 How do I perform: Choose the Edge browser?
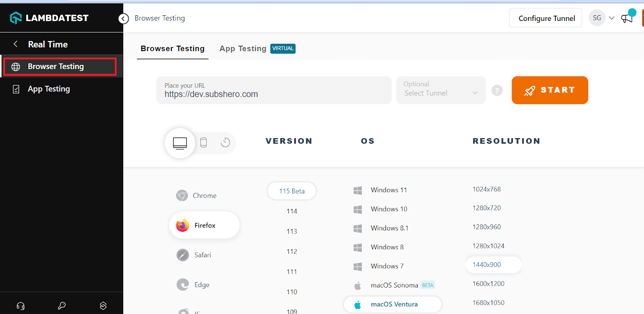click(x=193, y=285)
